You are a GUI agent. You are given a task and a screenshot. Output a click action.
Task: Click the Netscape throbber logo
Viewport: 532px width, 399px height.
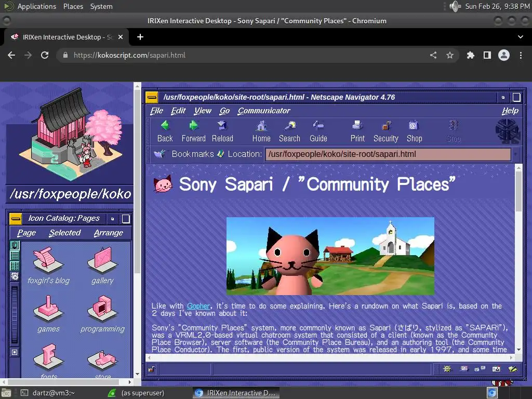coord(508,130)
